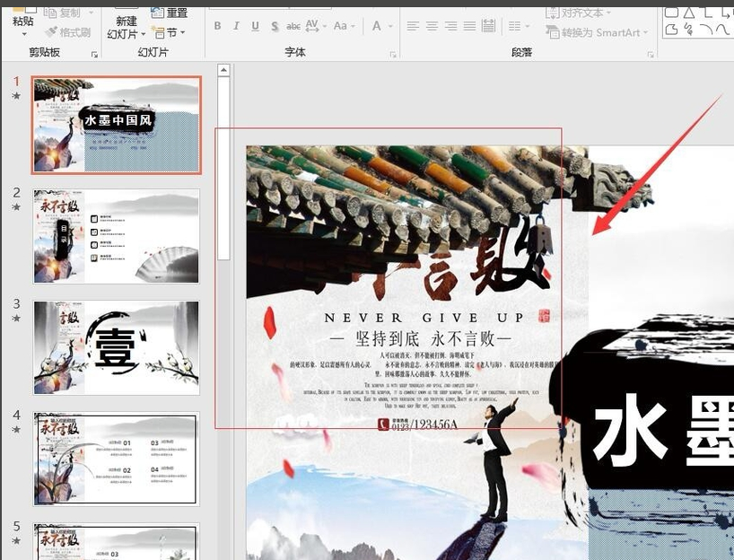Select the Italic formatting icon
Screen dimensions: 734x560
coord(236,25)
